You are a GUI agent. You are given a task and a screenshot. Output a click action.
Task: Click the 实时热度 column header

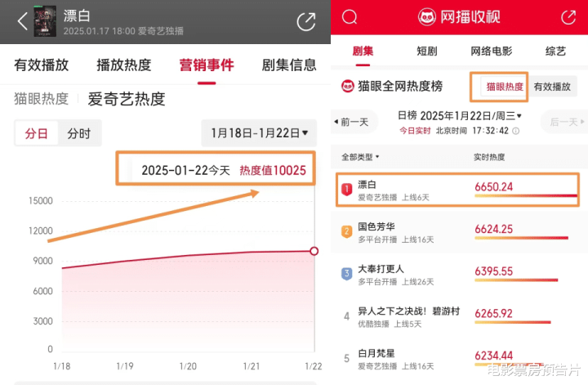pyautogui.click(x=489, y=157)
